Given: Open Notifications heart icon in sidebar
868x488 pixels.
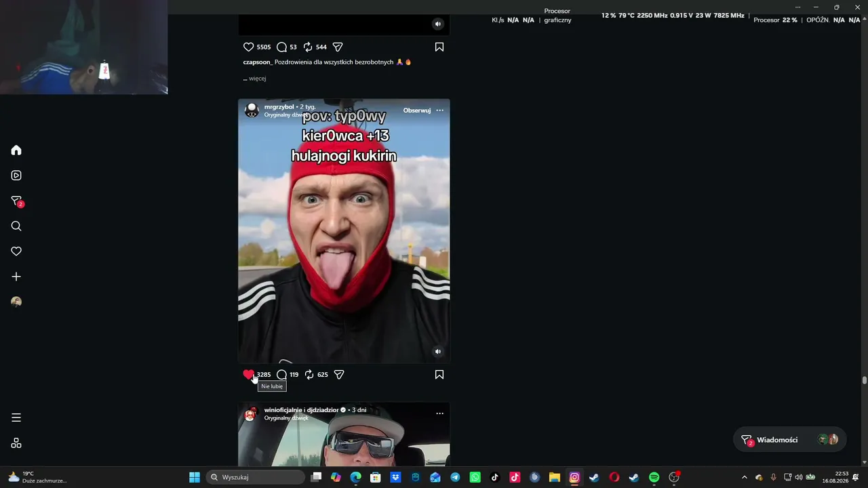Looking at the screenshot, I should (x=16, y=251).
